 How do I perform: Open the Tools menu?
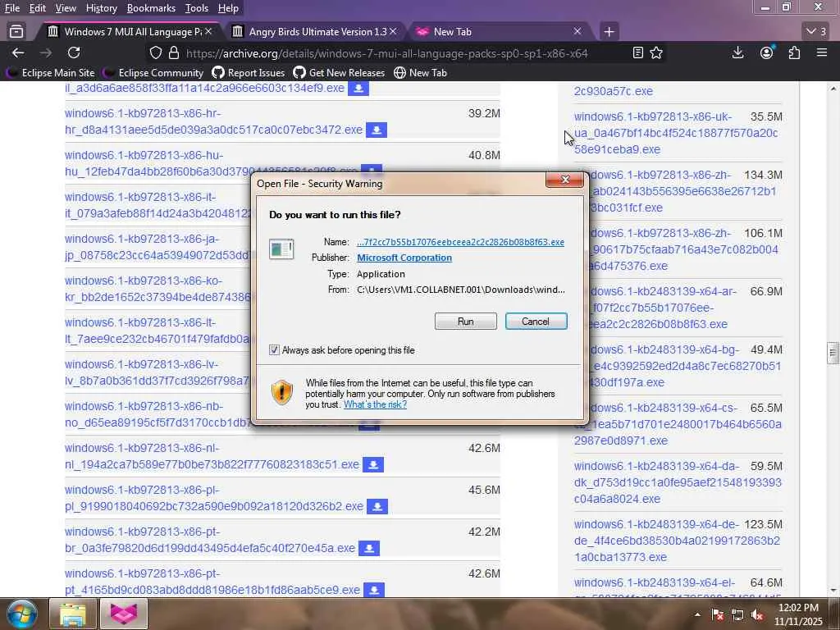click(196, 8)
